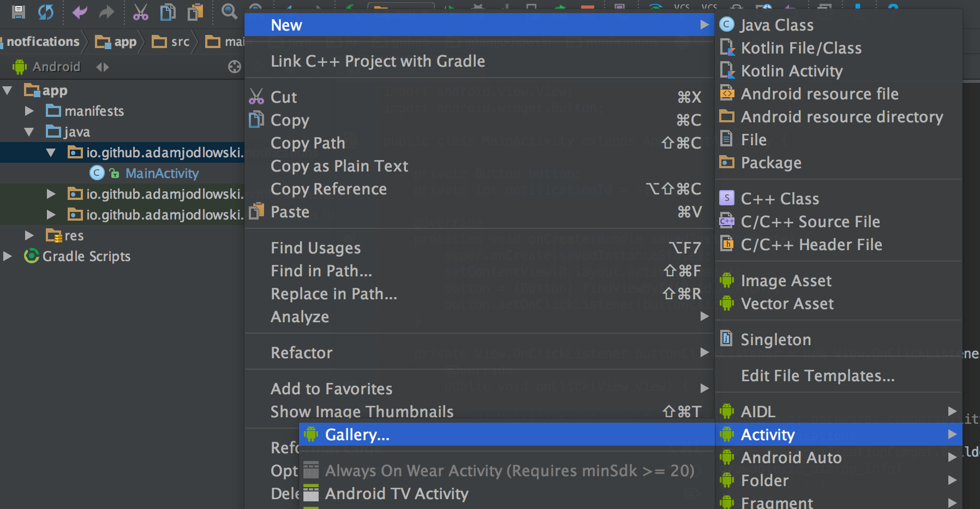
Task: Choose Copy Reference menu item
Action: click(x=479, y=189)
